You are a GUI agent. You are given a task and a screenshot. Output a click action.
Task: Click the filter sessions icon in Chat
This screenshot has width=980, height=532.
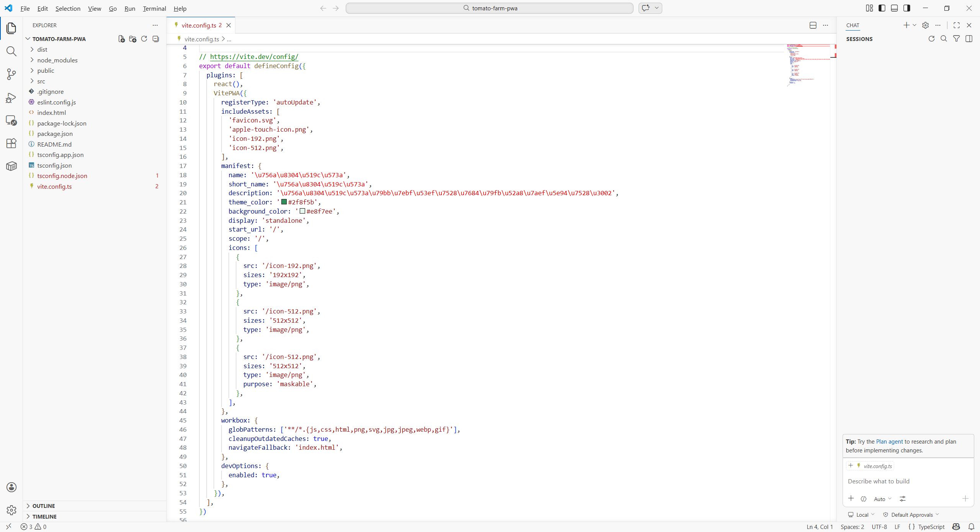[956, 39]
